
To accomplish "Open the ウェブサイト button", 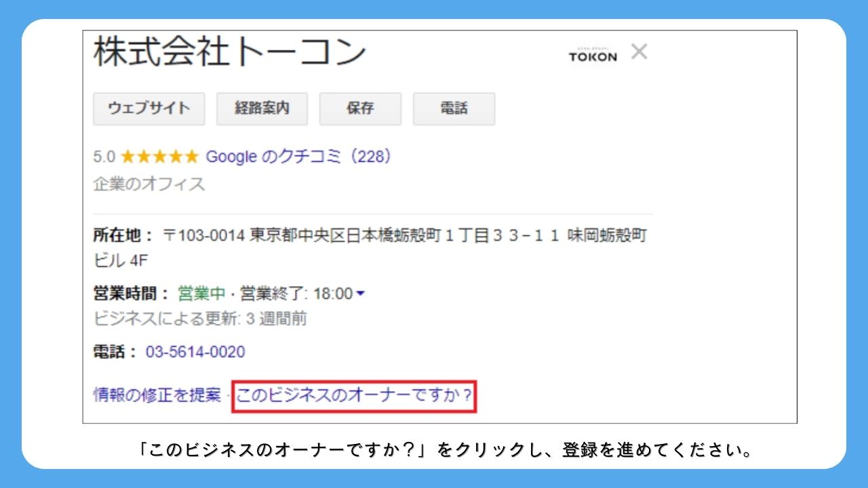I will pos(149,108).
